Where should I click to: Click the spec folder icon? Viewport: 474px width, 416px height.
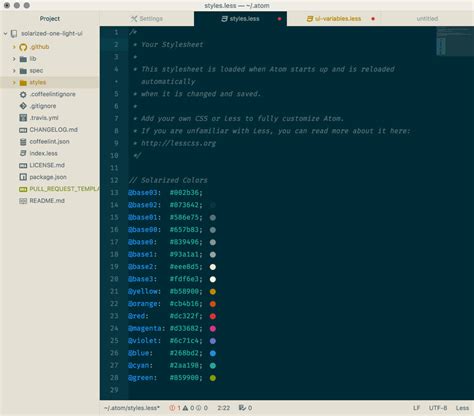(23, 71)
